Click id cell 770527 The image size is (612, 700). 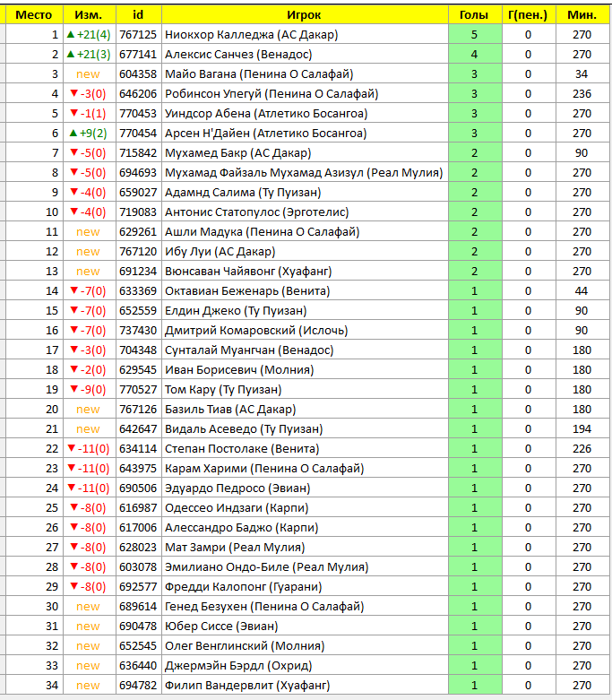(138, 389)
